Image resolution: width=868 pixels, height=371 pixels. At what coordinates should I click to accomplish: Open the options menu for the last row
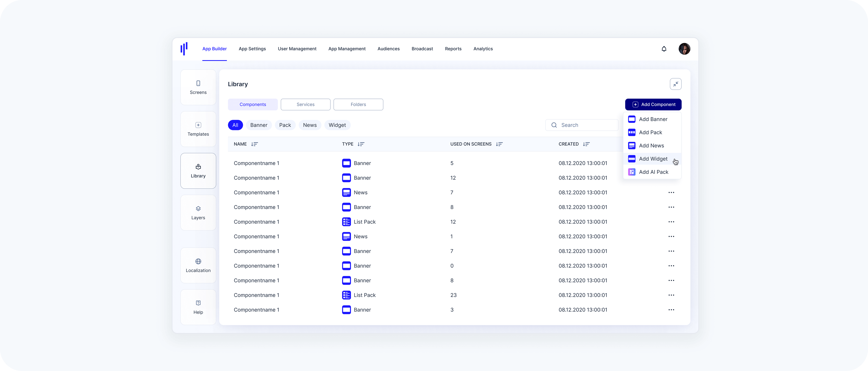tap(671, 310)
